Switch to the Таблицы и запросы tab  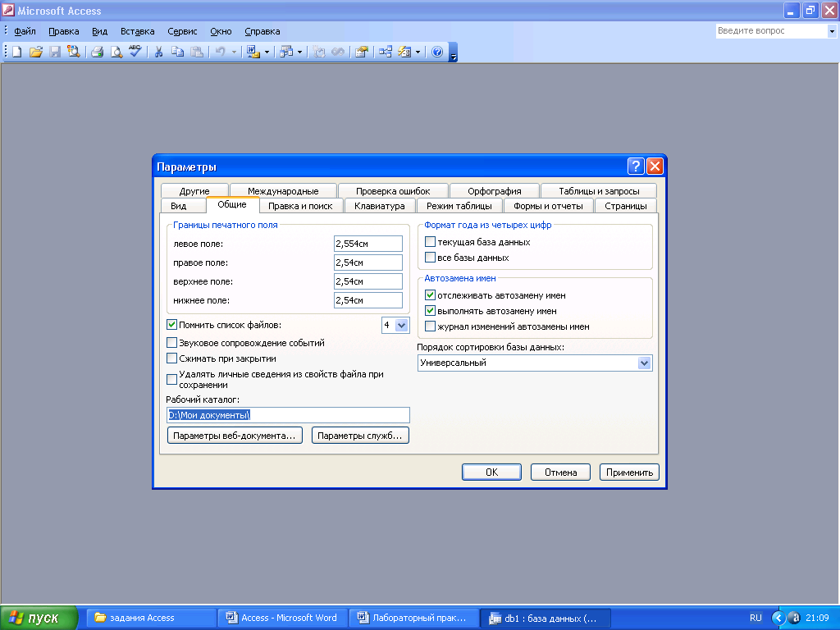coord(599,191)
